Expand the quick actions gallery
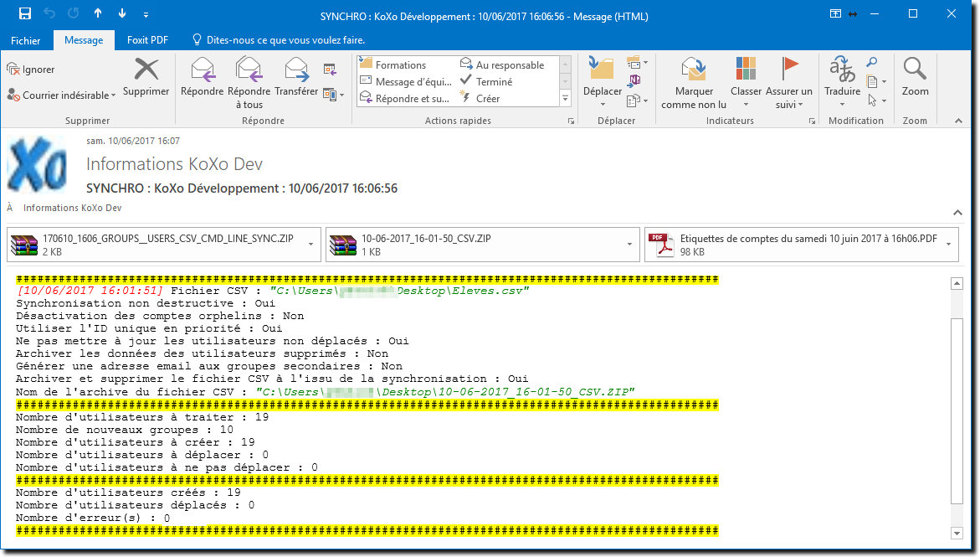 (565, 99)
